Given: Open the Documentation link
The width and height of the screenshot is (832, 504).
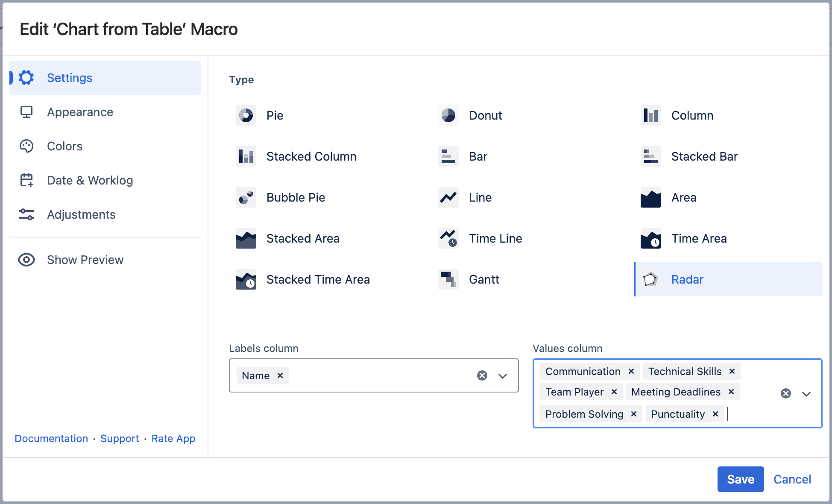Looking at the screenshot, I should (x=51, y=439).
